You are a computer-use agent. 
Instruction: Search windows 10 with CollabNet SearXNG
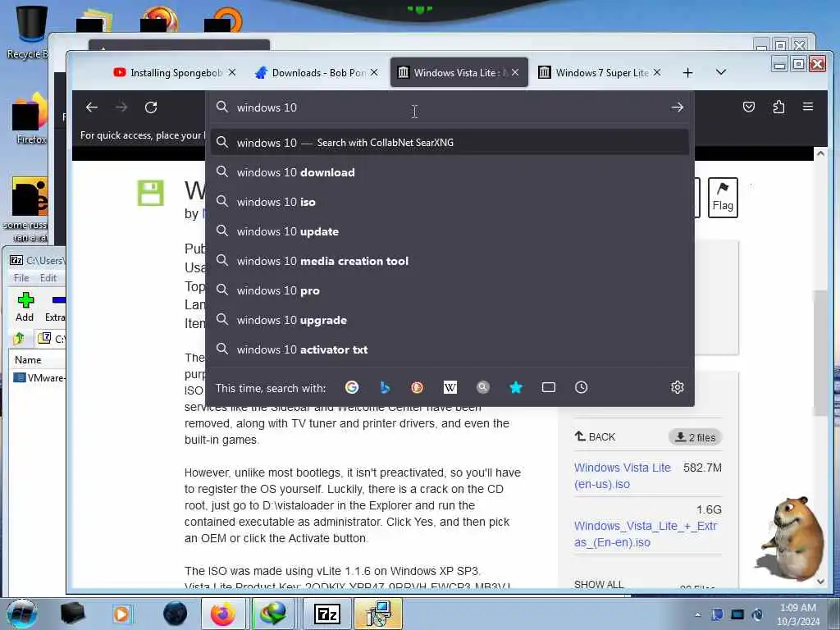(x=450, y=143)
